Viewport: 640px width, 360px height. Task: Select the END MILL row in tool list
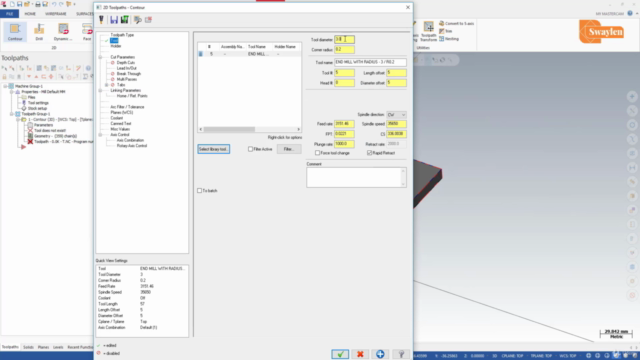249,54
